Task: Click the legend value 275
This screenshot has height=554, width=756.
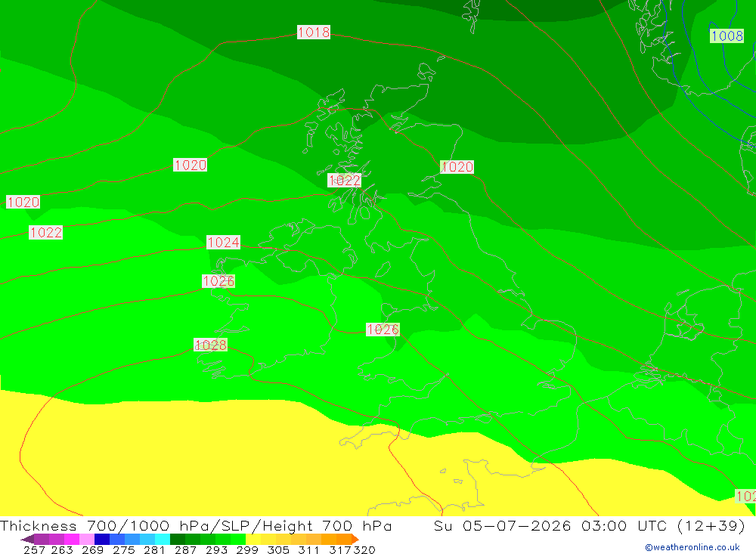Action: point(123,549)
